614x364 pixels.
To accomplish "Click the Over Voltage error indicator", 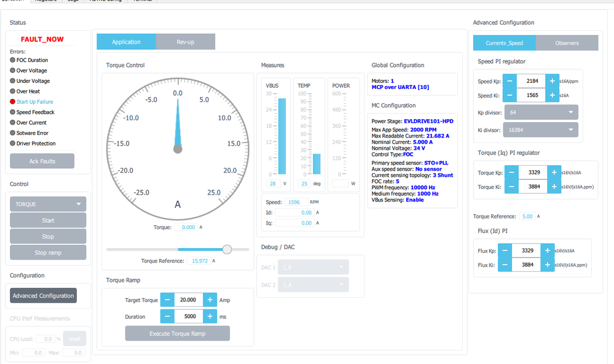I will [x=12, y=71].
